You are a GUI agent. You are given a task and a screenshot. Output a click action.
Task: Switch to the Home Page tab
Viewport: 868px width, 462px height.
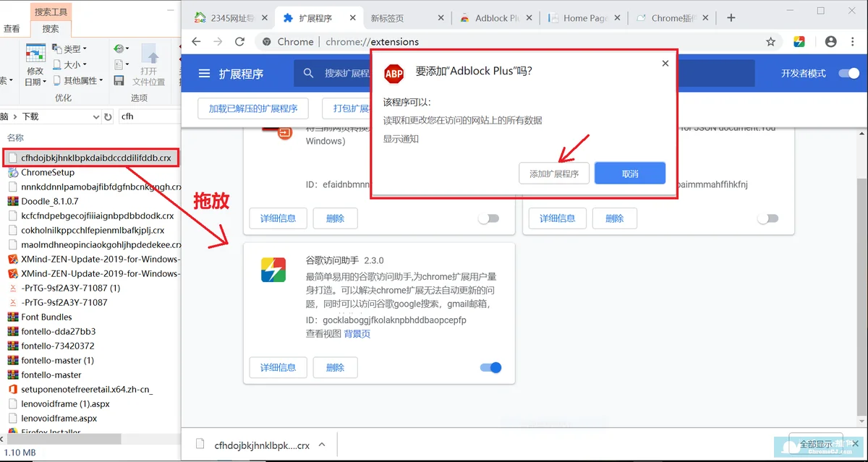point(585,18)
